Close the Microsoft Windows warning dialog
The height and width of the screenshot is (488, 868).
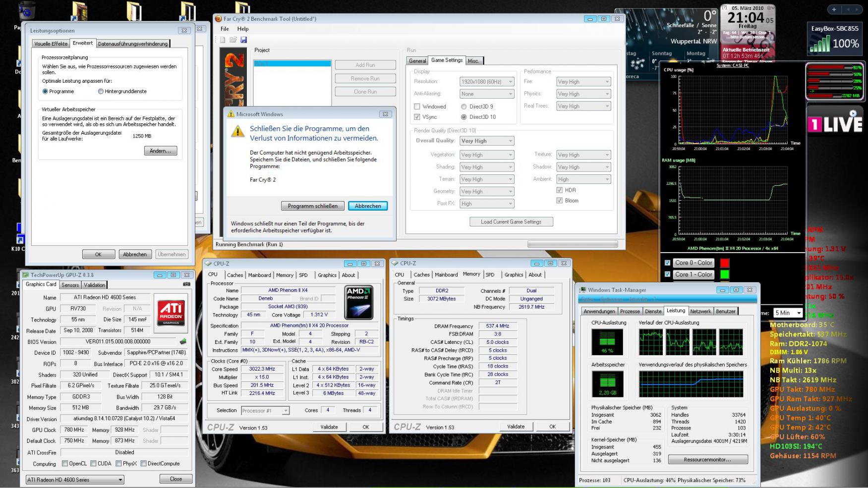coord(385,114)
